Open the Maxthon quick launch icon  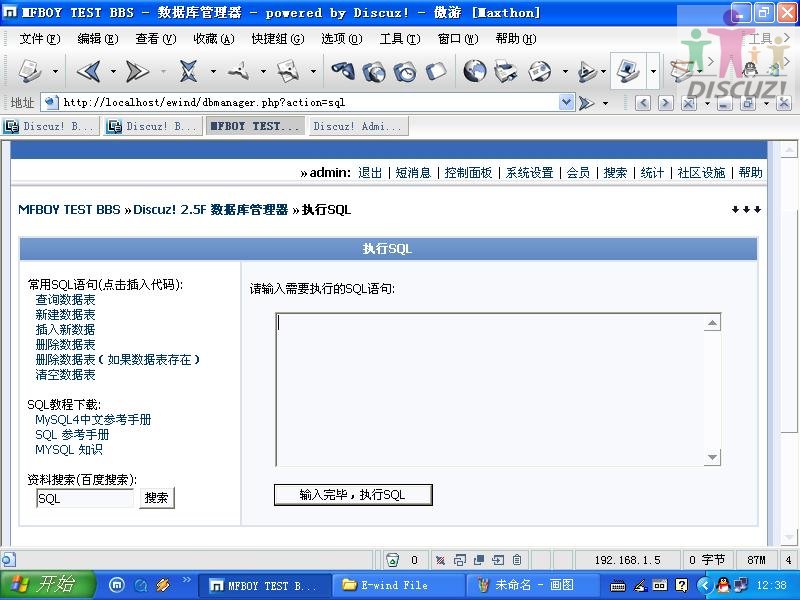[x=117, y=585]
